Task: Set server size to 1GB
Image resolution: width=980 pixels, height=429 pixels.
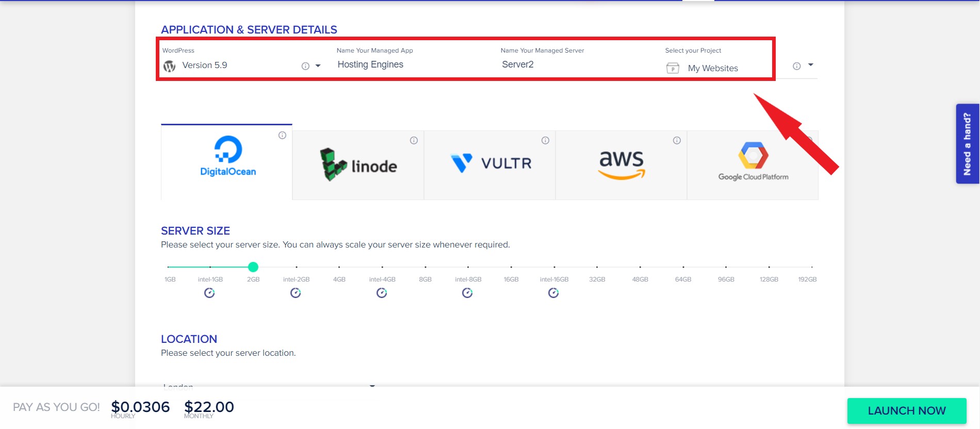Action: [x=170, y=279]
